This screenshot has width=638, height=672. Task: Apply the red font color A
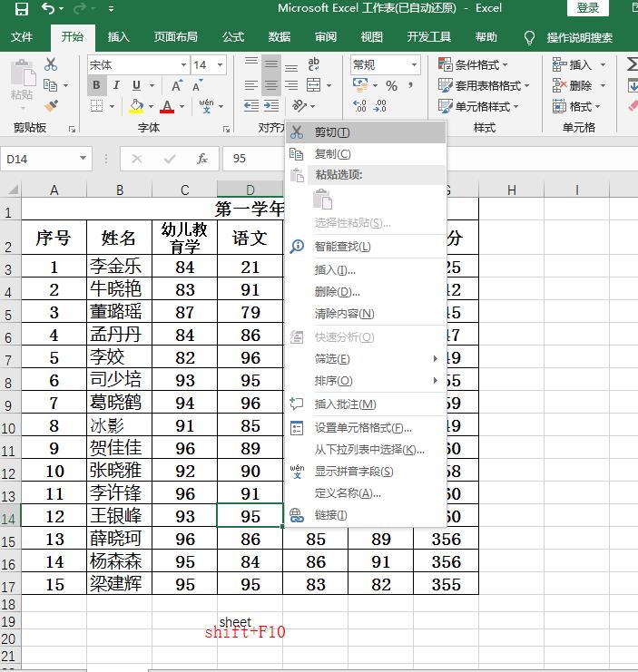coord(167,106)
